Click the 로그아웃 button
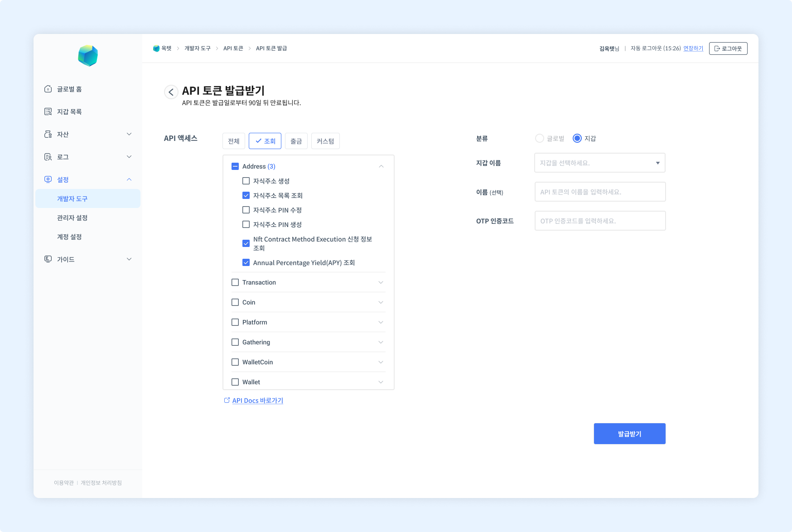Viewport: 792px width, 532px height. pos(728,48)
